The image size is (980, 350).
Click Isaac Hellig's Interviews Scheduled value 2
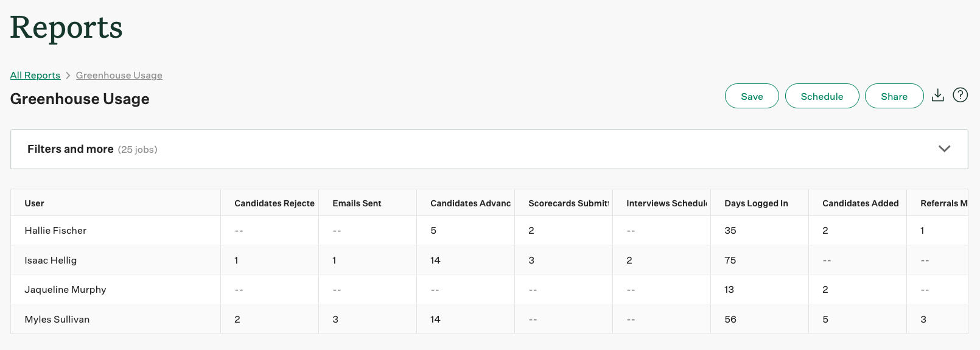[x=629, y=261]
